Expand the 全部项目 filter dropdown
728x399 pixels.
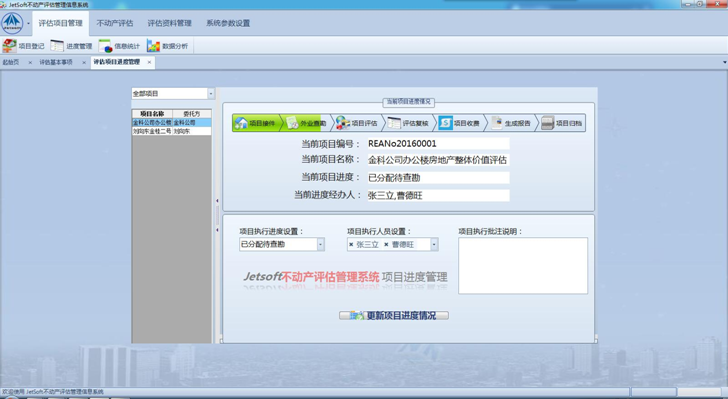pos(211,94)
